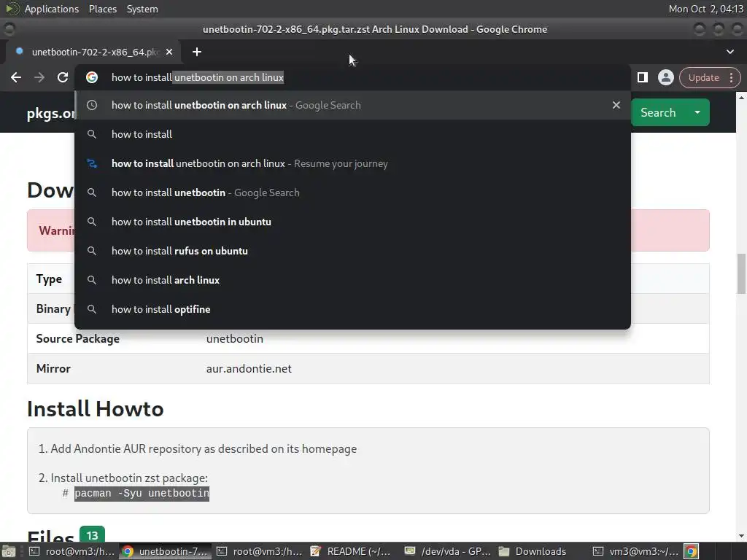Select 'how to install optifine' suggestion
This screenshot has height=560, width=747.
pyautogui.click(x=352, y=309)
